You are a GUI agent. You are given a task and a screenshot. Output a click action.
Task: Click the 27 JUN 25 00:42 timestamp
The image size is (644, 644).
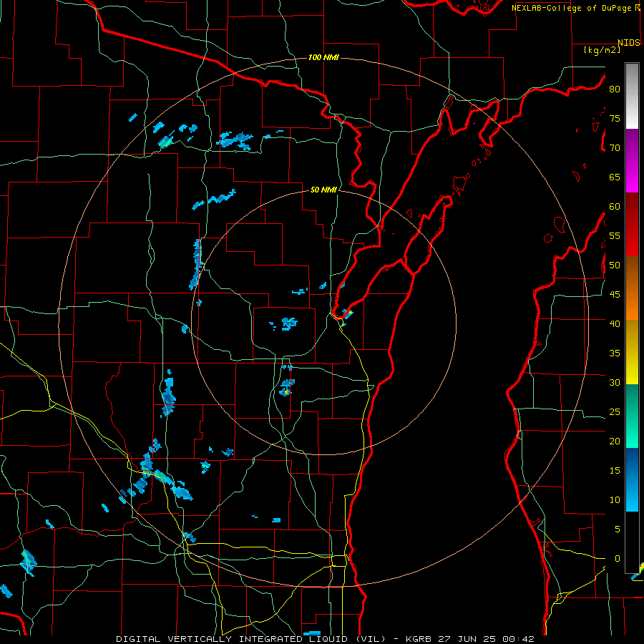pyautogui.click(x=486, y=639)
